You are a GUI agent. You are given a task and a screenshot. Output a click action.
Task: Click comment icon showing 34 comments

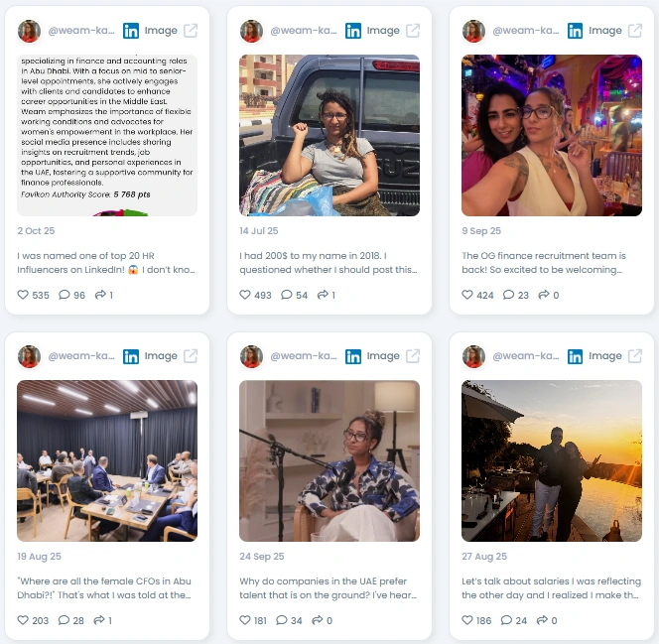[282, 620]
